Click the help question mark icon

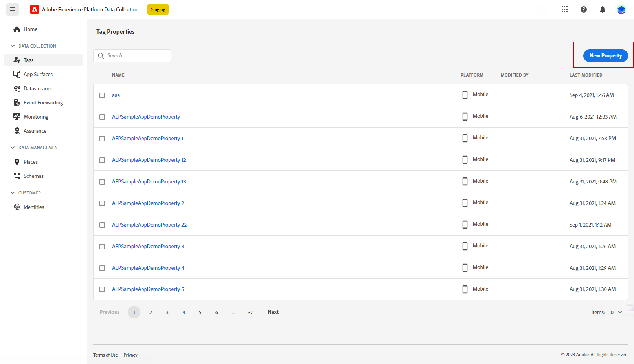[584, 9]
